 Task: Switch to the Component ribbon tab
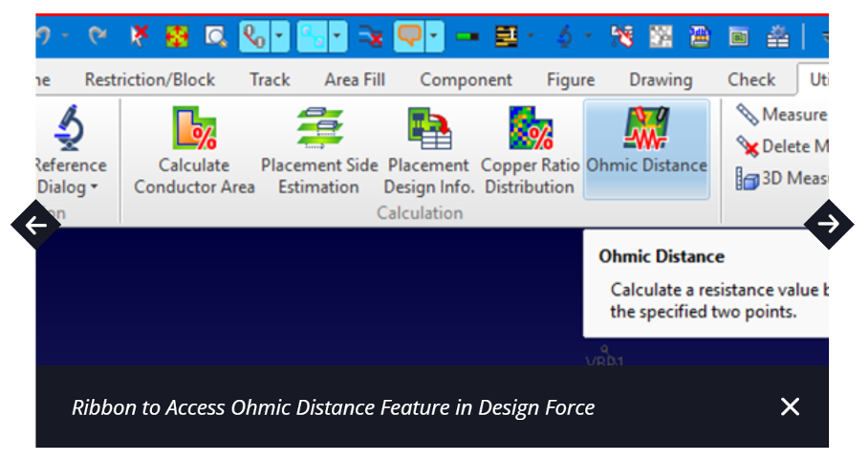[x=466, y=79]
